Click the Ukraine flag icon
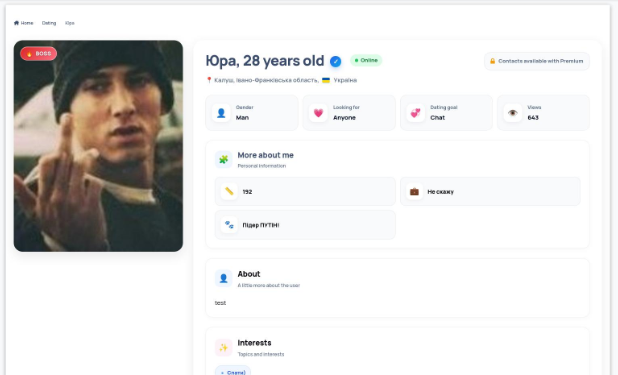Image resolution: width=618 pixels, height=375 pixels. [326, 80]
